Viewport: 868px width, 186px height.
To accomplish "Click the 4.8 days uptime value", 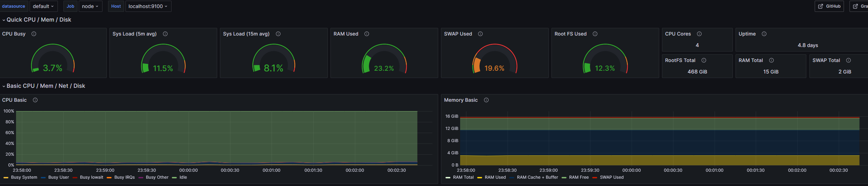I will pyautogui.click(x=808, y=45).
